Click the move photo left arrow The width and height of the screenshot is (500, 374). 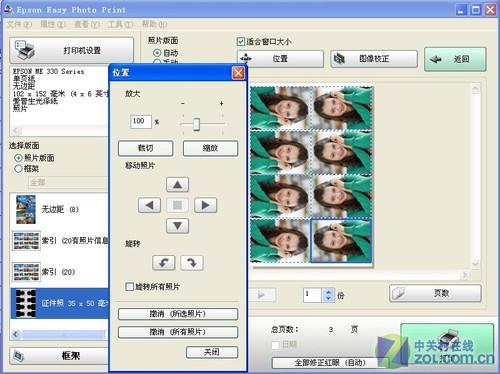(x=149, y=205)
